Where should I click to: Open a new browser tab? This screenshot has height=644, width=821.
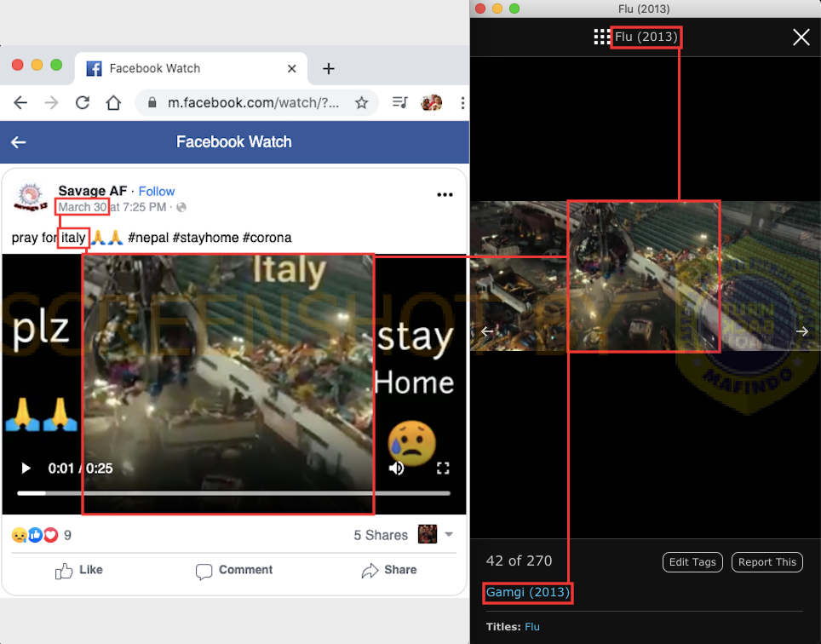click(329, 68)
